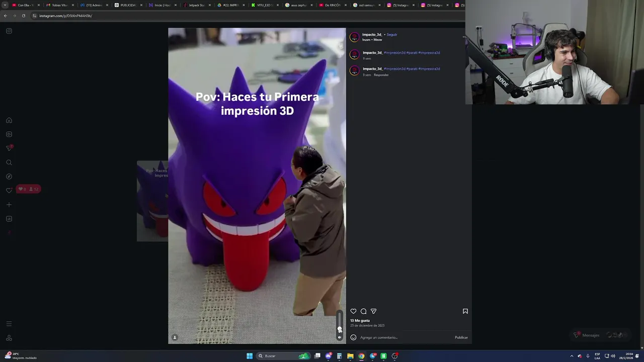Click the Gengar video to pause

coord(257,186)
